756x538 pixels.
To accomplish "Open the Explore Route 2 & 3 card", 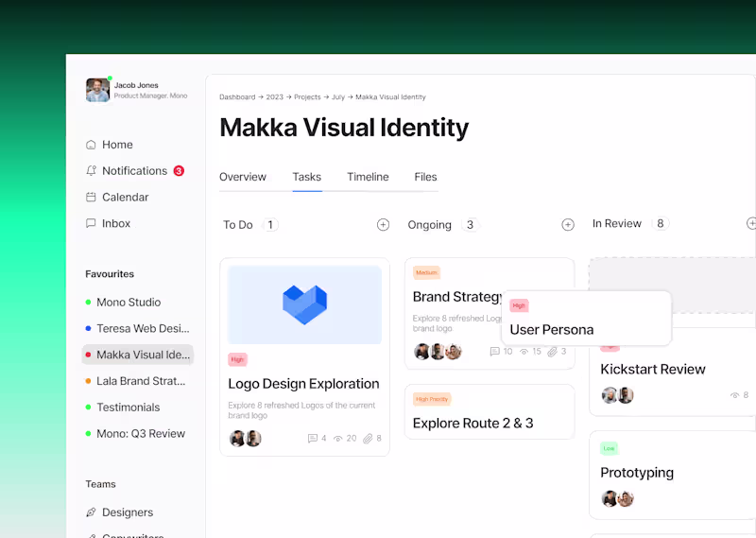I will coord(490,412).
